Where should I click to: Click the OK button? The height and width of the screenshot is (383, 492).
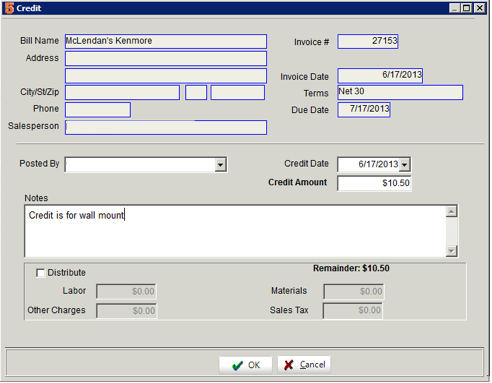coord(245,365)
